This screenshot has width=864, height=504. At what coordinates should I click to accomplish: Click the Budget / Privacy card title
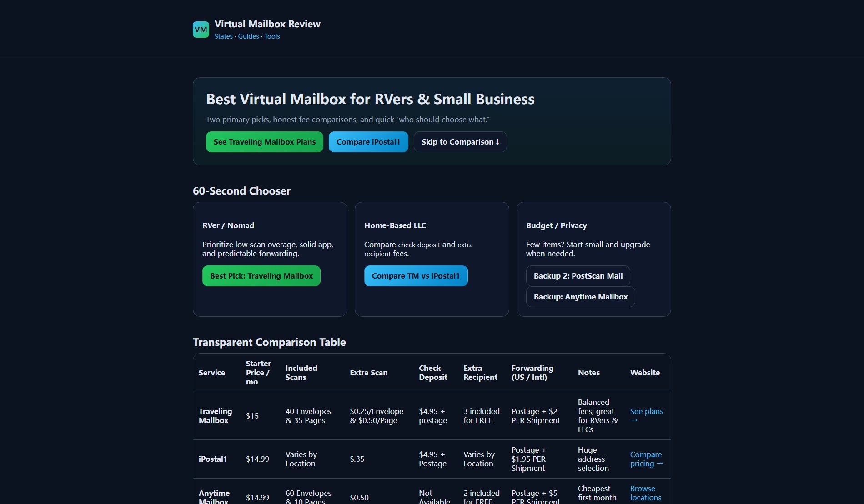pos(556,225)
